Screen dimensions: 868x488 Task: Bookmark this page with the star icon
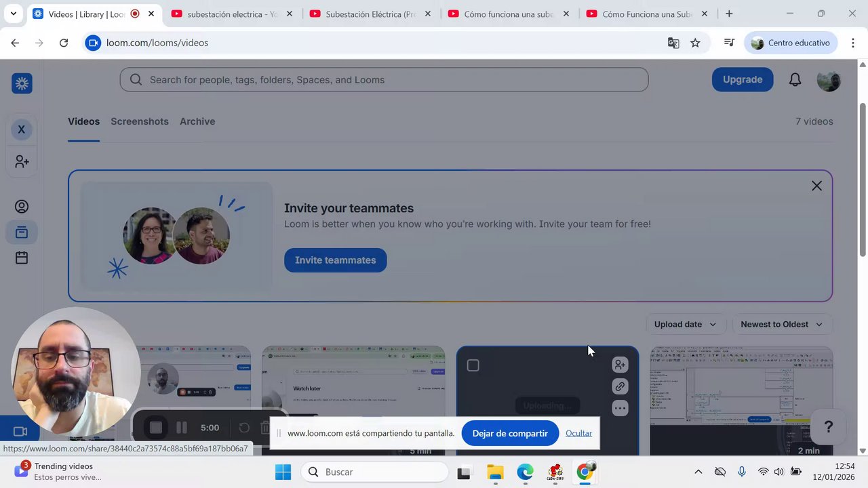(695, 43)
